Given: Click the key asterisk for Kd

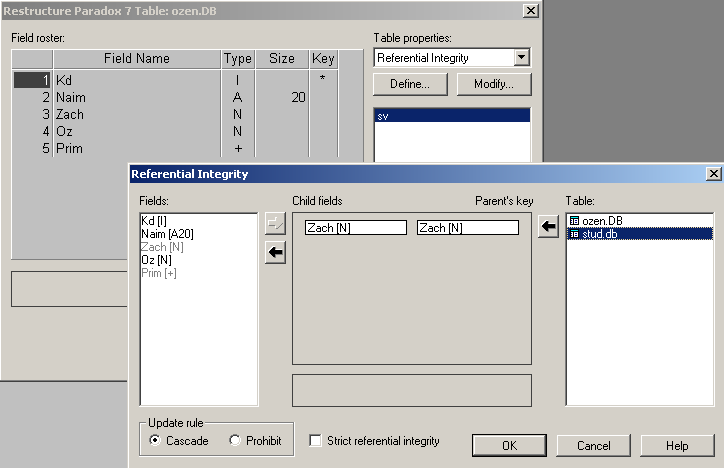Looking at the screenshot, I should [322, 78].
